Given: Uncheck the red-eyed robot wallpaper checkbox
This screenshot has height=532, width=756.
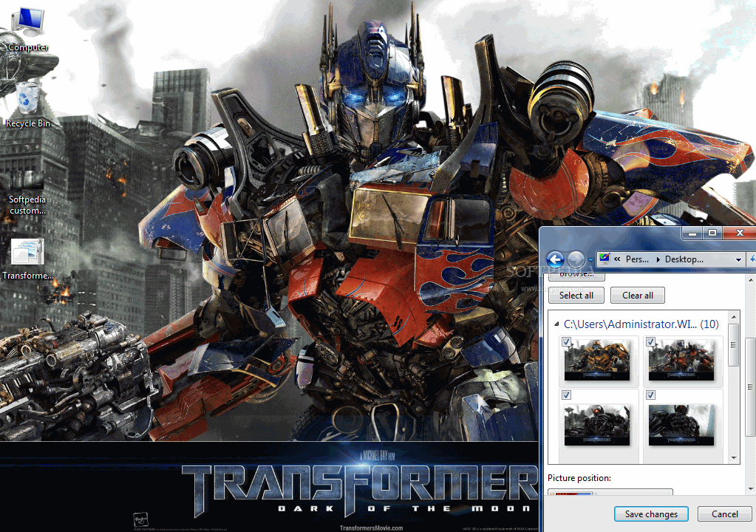Looking at the screenshot, I should (x=567, y=395).
